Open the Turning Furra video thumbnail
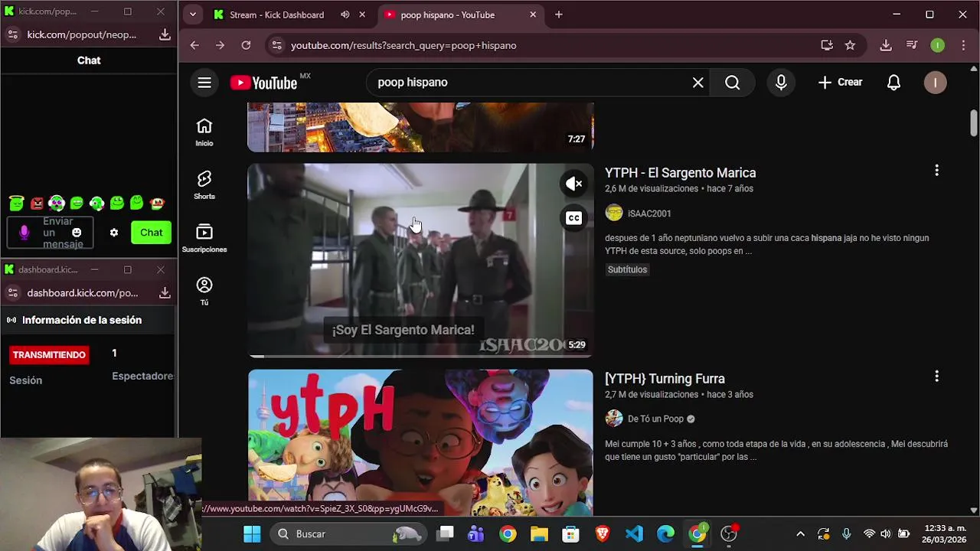The image size is (980, 551). pyautogui.click(x=420, y=442)
